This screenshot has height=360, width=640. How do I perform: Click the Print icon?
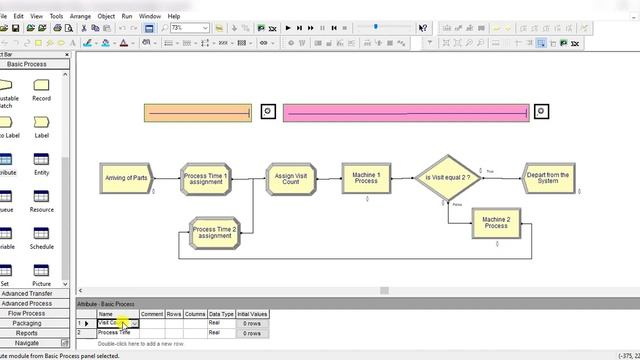click(x=58, y=28)
